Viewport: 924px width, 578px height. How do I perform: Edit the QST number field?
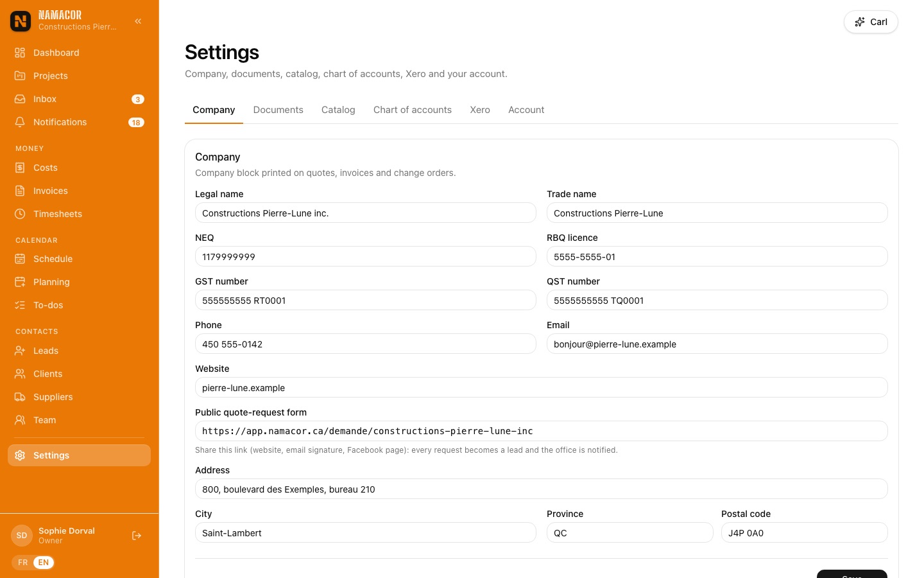717,300
